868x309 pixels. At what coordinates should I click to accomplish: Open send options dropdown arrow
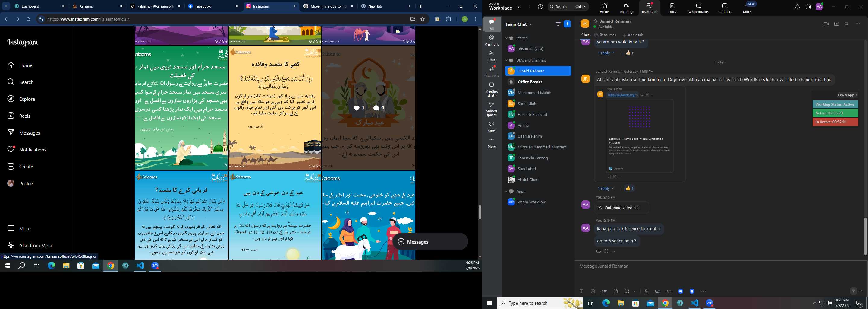[x=861, y=291]
